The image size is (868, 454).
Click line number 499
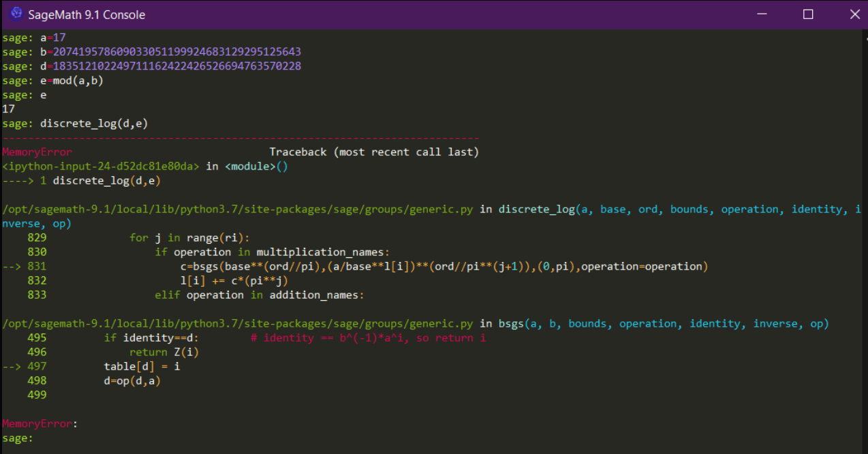point(37,395)
